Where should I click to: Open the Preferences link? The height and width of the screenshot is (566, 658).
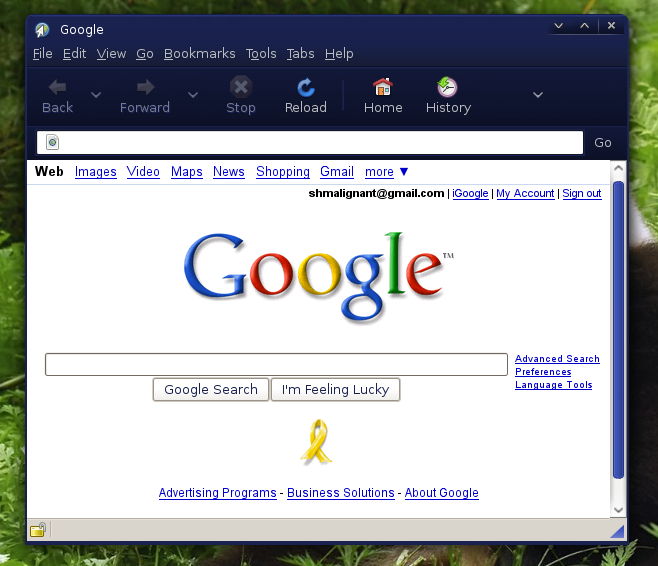point(543,372)
